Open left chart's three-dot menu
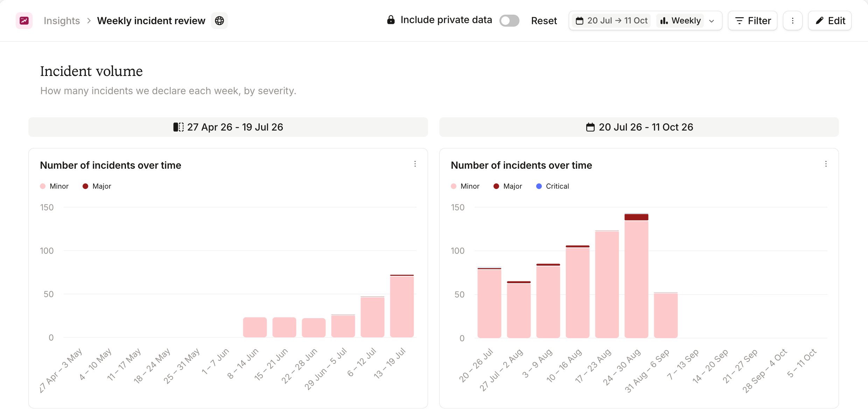Viewport: 868px width, 420px height. pyautogui.click(x=415, y=164)
